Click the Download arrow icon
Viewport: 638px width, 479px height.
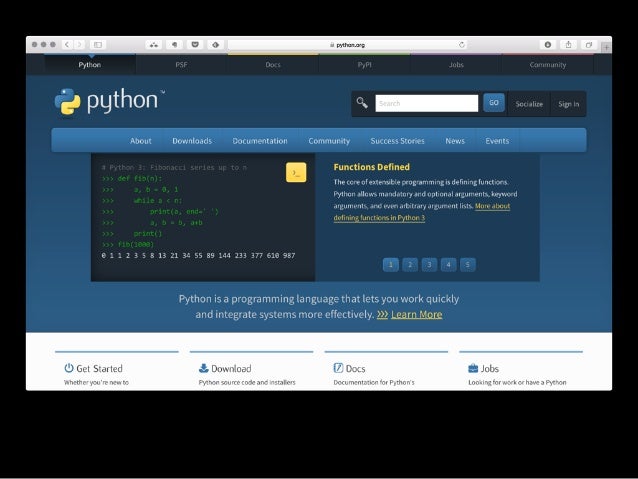[x=203, y=368]
